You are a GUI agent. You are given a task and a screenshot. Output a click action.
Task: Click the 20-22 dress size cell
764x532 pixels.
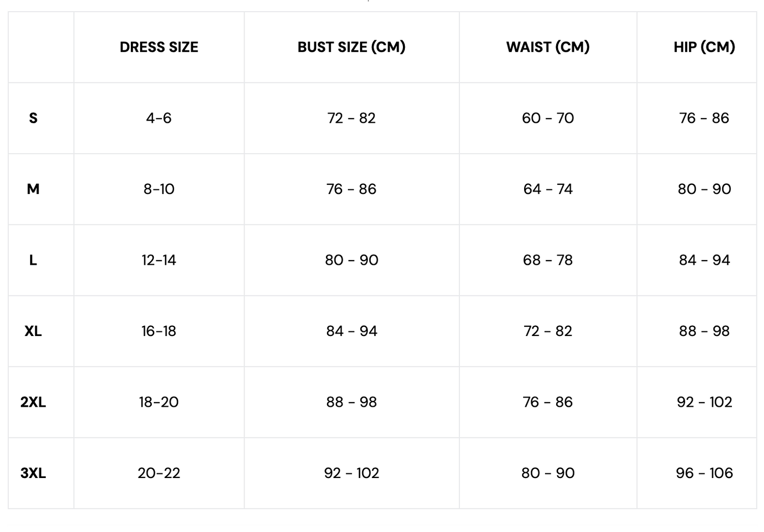[x=159, y=473]
